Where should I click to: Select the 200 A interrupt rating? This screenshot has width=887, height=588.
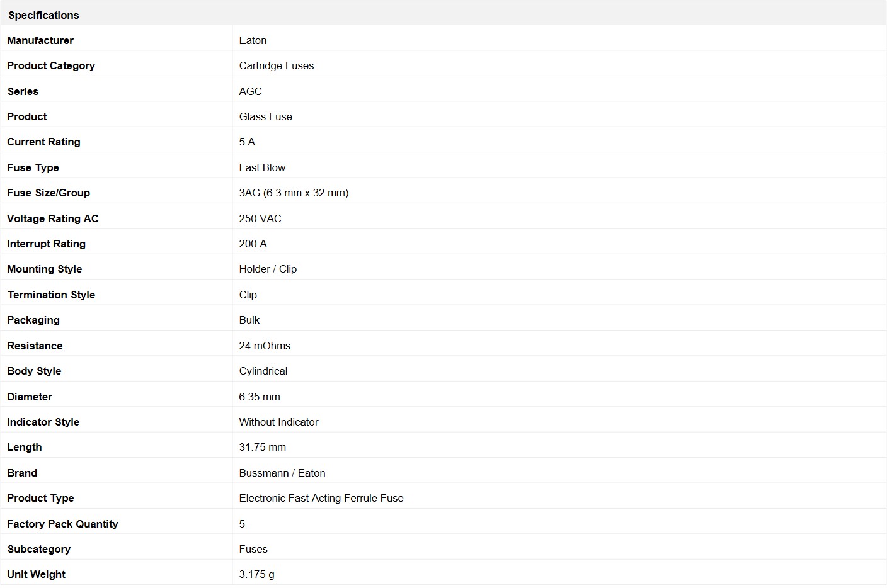pyautogui.click(x=253, y=244)
